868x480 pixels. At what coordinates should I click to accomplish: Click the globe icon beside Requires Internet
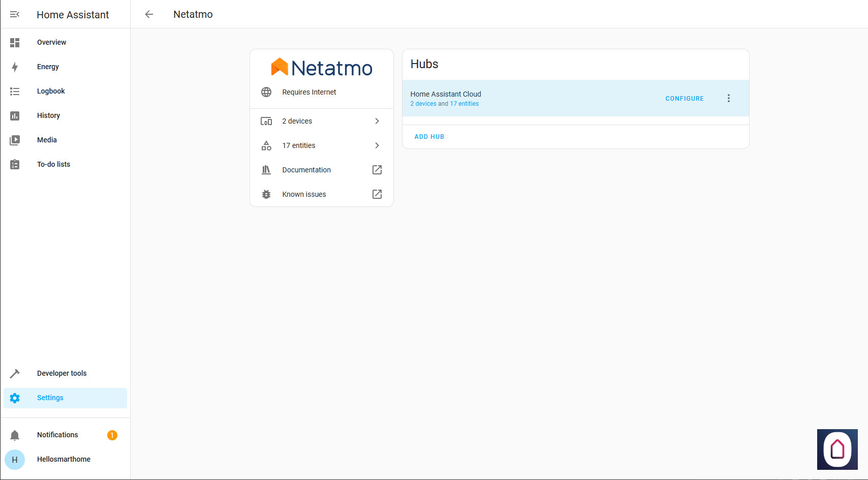[x=266, y=92]
